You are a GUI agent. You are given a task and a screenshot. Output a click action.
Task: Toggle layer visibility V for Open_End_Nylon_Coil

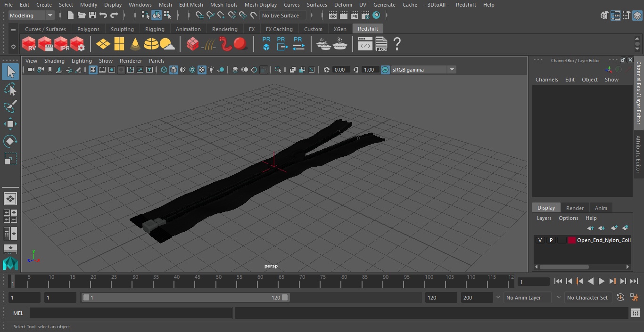pyautogui.click(x=540, y=240)
